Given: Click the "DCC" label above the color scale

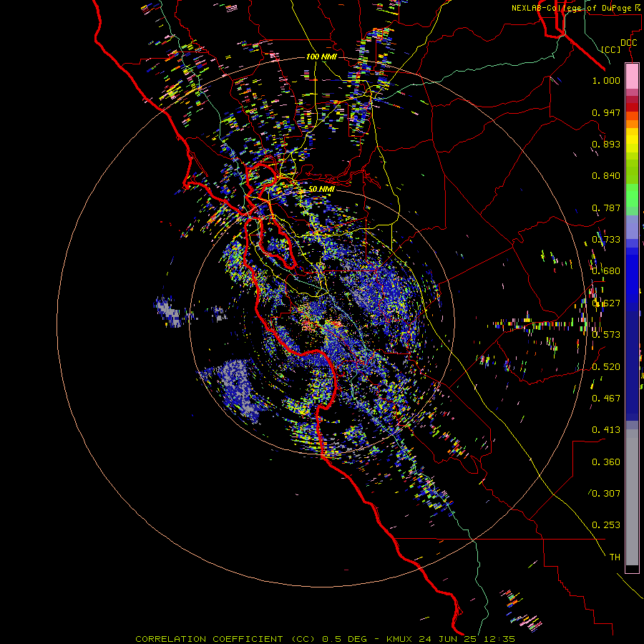Looking at the screenshot, I should pos(628,43).
